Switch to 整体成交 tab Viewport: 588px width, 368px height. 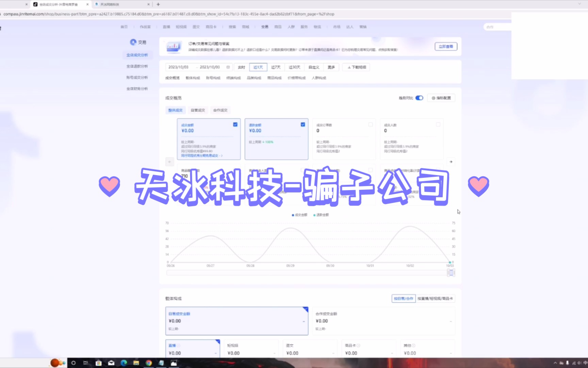click(x=175, y=110)
